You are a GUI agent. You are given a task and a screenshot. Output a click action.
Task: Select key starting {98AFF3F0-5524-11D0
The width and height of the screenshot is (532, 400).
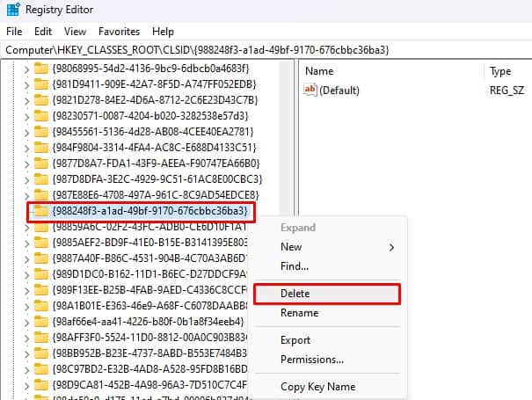(149, 338)
